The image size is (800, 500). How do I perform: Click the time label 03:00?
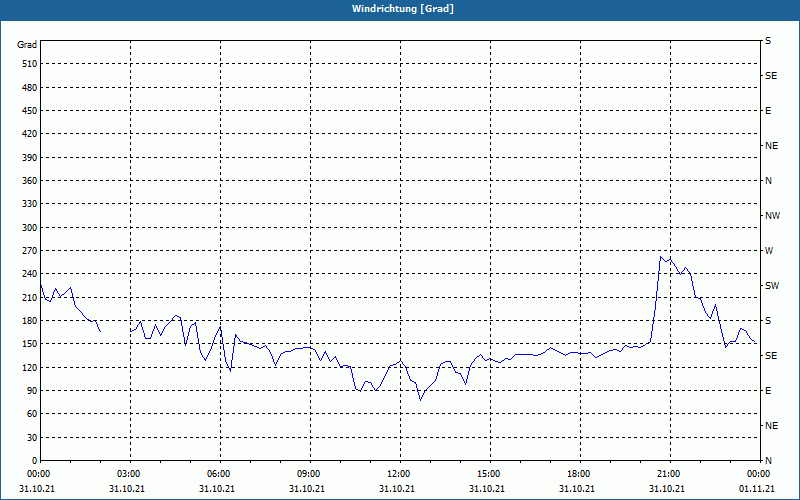click(x=130, y=473)
